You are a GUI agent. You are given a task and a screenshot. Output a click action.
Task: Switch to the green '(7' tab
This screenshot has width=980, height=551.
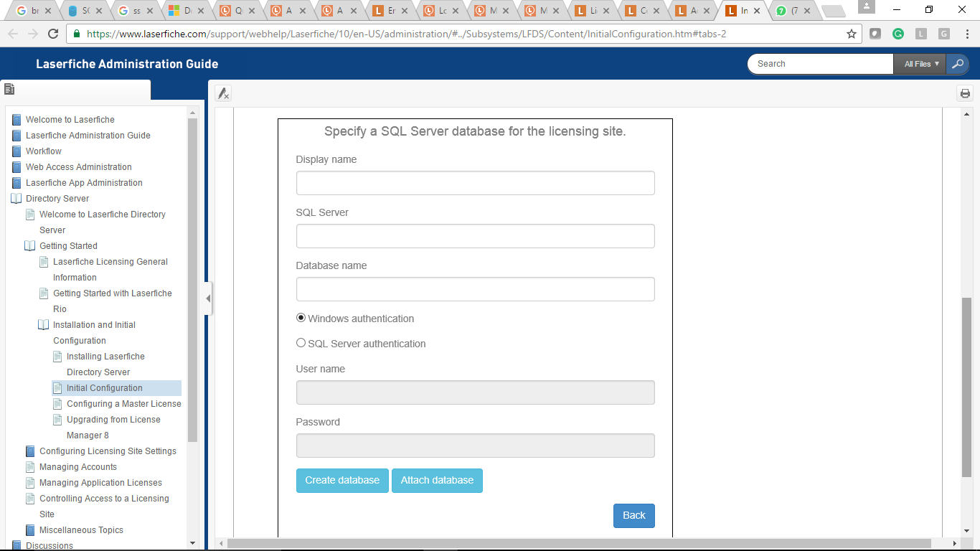click(x=793, y=11)
